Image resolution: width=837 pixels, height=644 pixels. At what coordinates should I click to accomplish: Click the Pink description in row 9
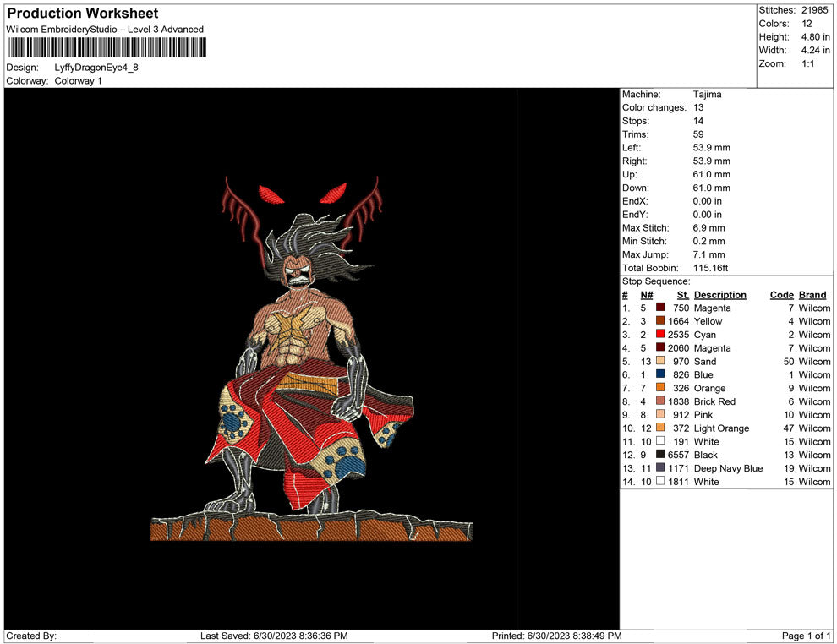pyautogui.click(x=703, y=415)
